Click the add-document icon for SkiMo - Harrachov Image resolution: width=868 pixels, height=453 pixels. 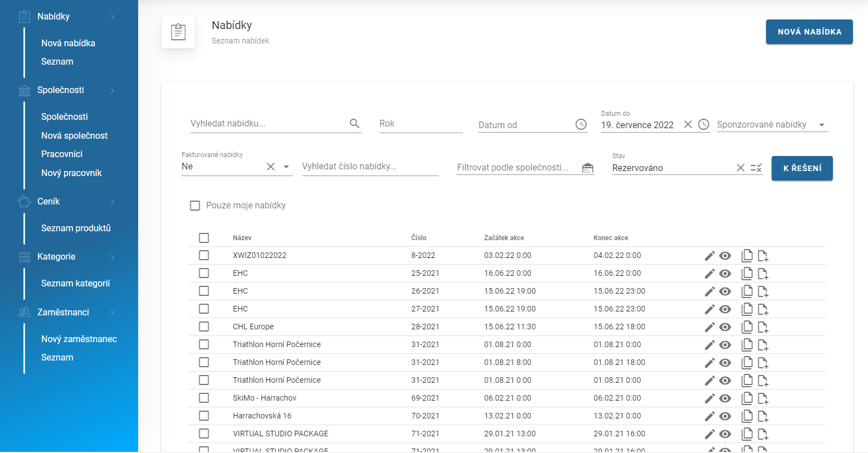click(763, 398)
